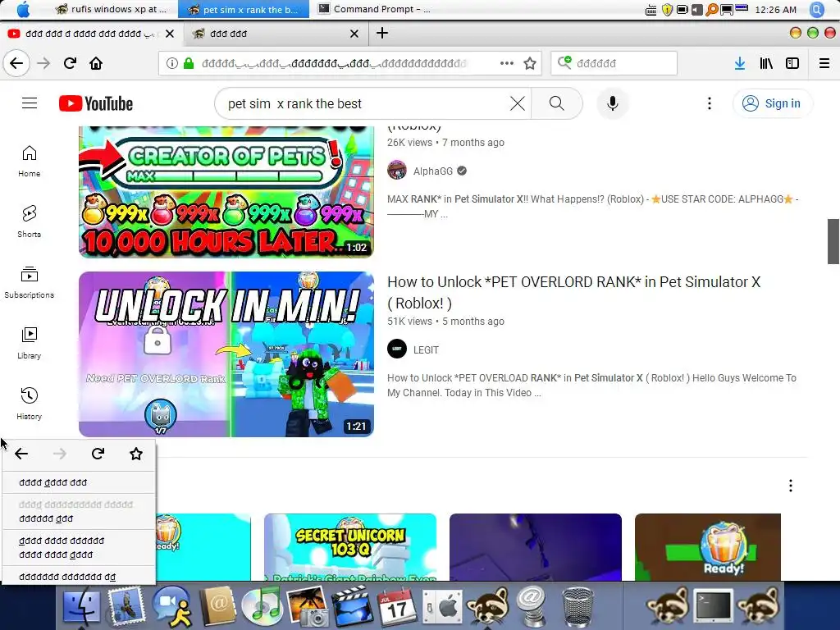
Task: Click the Firefox home button
Action: (96, 63)
